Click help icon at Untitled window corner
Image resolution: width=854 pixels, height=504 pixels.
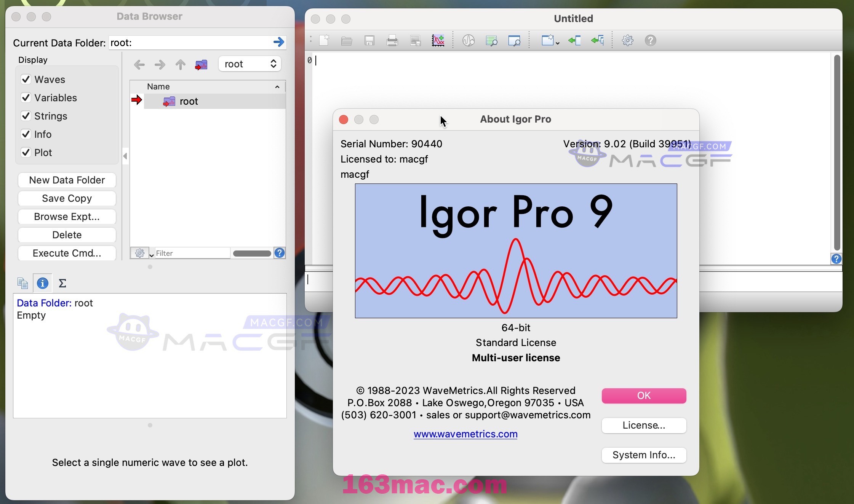tap(836, 259)
